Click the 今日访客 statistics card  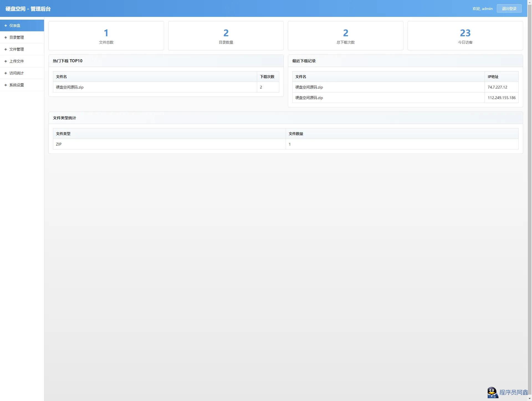tap(465, 36)
